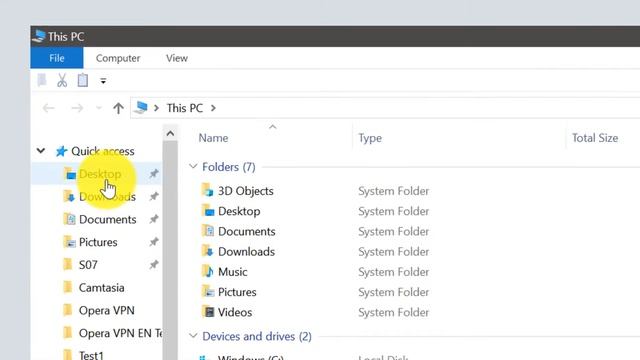The image size is (640, 360).
Task: Click the chevron before This PC in address bar
Action: (x=156, y=108)
